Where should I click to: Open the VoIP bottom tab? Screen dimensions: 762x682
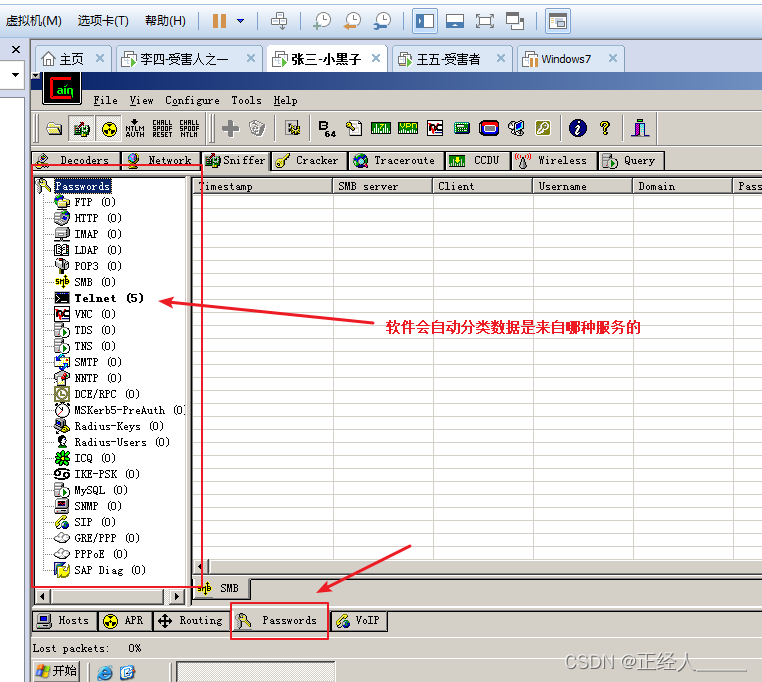click(x=359, y=621)
